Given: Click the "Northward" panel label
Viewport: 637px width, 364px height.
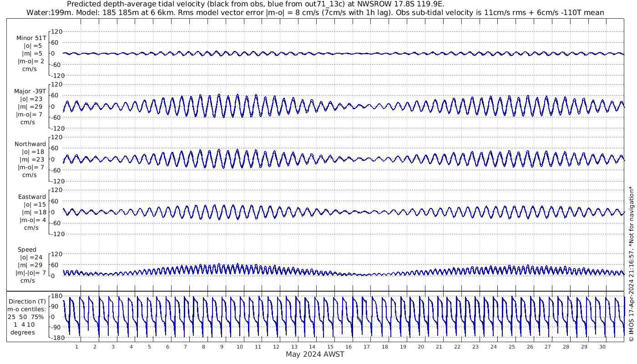Looking at the screenshot, I should click(x=30, y=144).
